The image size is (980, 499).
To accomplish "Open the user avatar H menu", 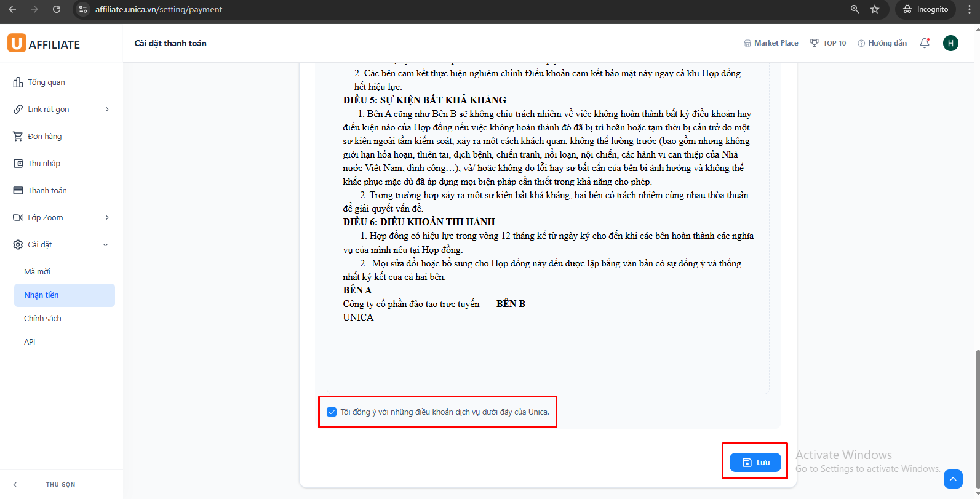I will (950, 43).
